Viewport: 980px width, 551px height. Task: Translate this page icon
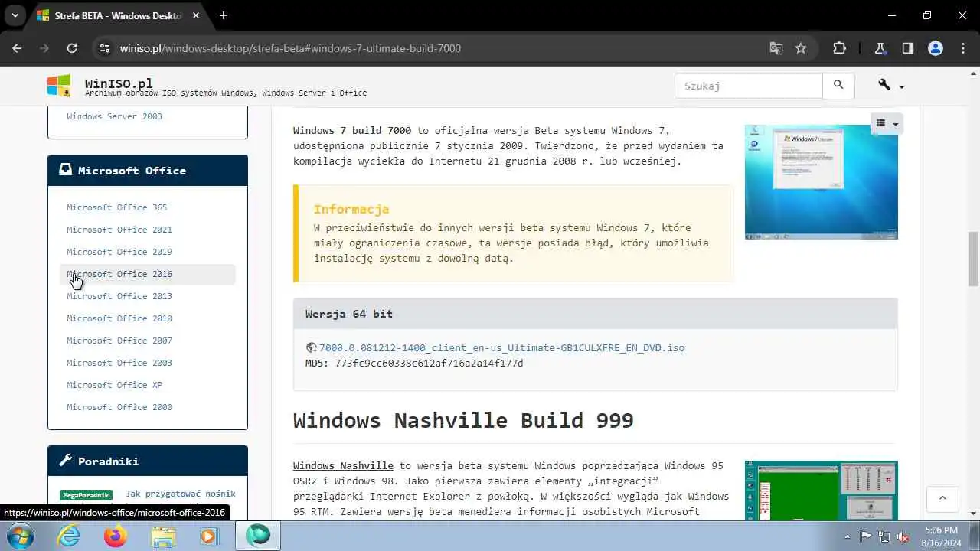point(776,48)
